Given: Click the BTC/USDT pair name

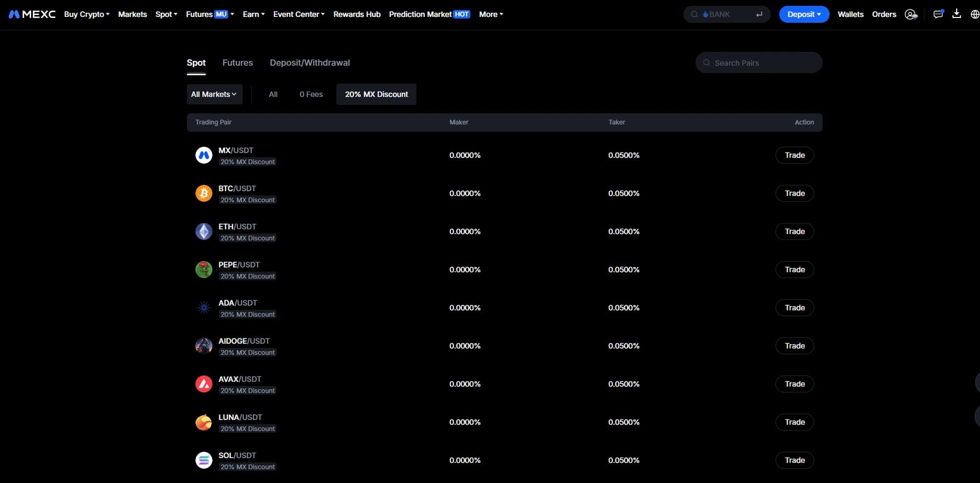Looking at the screenshot, I should (237, 189).
